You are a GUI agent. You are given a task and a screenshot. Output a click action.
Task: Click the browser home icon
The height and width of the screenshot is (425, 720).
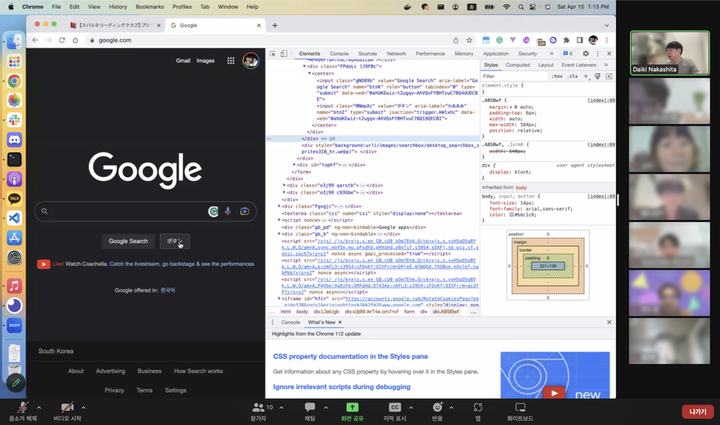click(75, 40)
